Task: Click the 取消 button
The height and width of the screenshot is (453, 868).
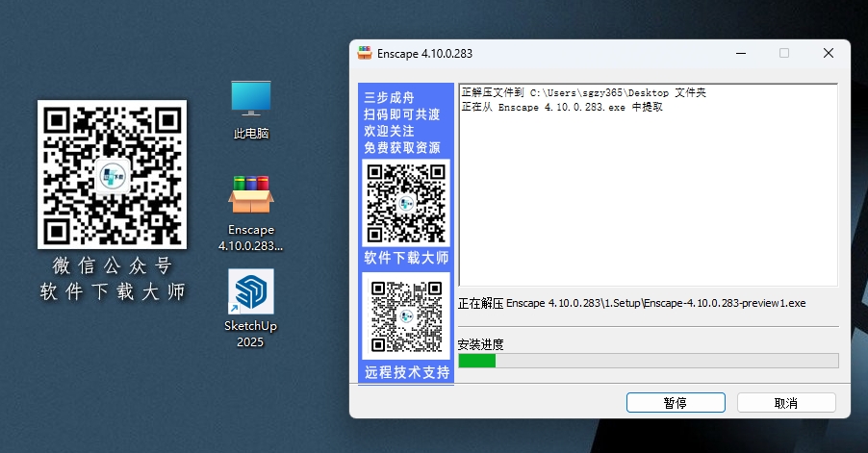Action: (x=786, y=403)
